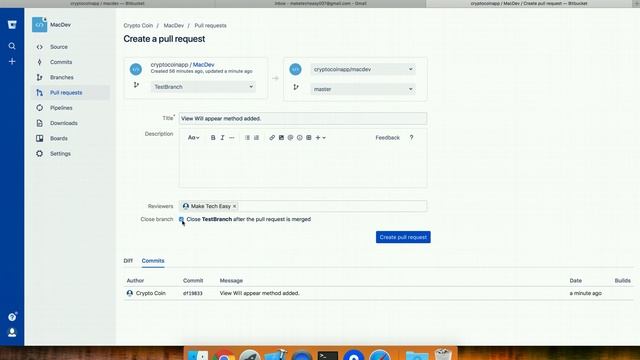
Task: Insert an image in the description
Action: (x=281, y=138)
